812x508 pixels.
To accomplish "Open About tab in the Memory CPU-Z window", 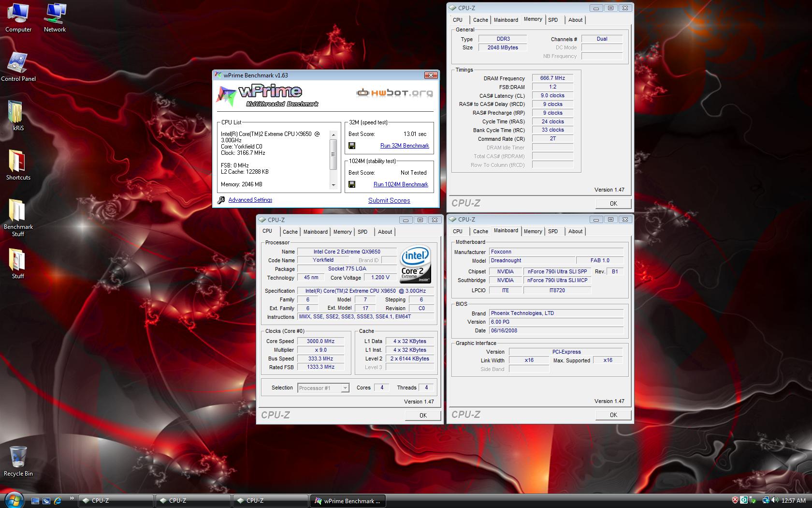I will [575, 20].
